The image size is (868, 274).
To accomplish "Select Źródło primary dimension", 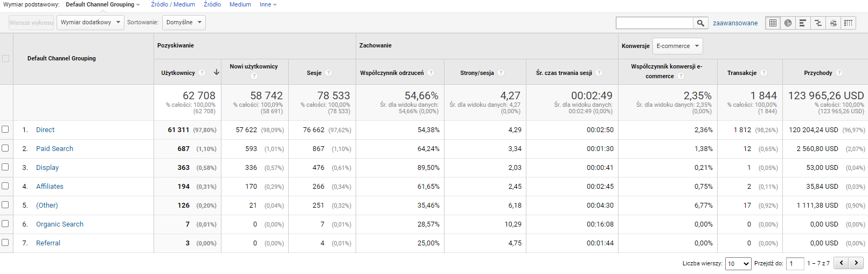I will tap(212, 4).
